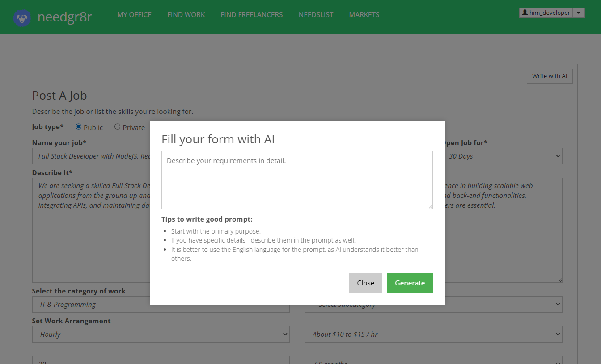Viewport: 601px width, 364px height.
Task: Open the him_developer account dropdown arrow
Action: click(579, 13)
